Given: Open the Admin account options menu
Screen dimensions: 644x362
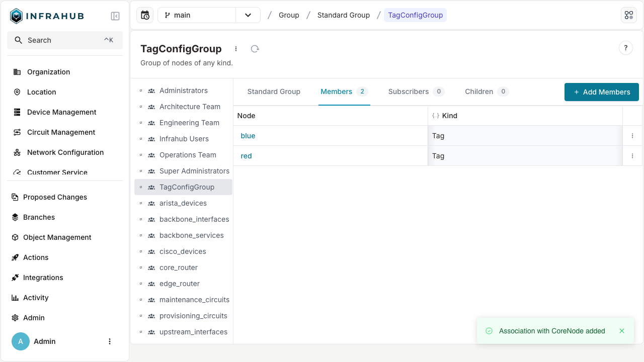Looking at the screenshot, I should tap(110, 341).
